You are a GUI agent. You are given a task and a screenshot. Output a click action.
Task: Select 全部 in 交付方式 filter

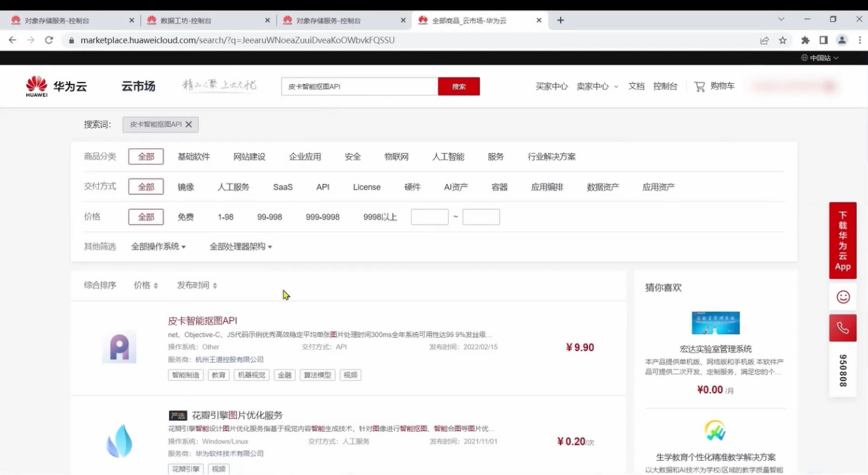click(146, 187)
